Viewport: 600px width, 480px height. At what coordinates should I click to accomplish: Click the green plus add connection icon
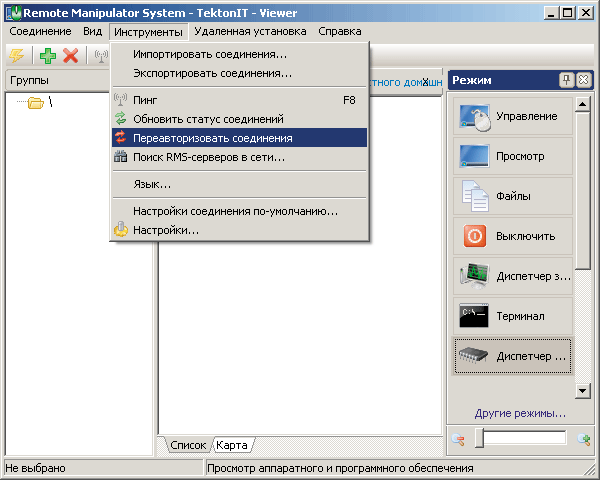coord(48,56)
